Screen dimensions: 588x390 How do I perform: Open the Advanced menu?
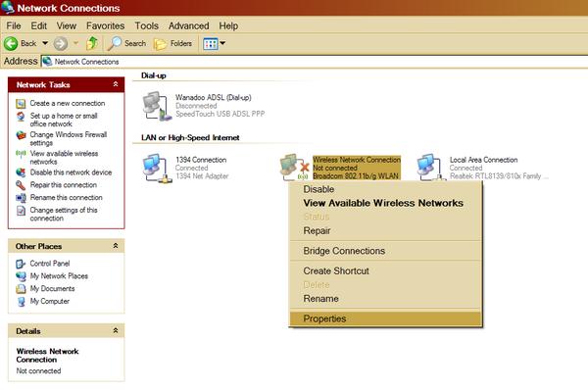tap(188, 25)
